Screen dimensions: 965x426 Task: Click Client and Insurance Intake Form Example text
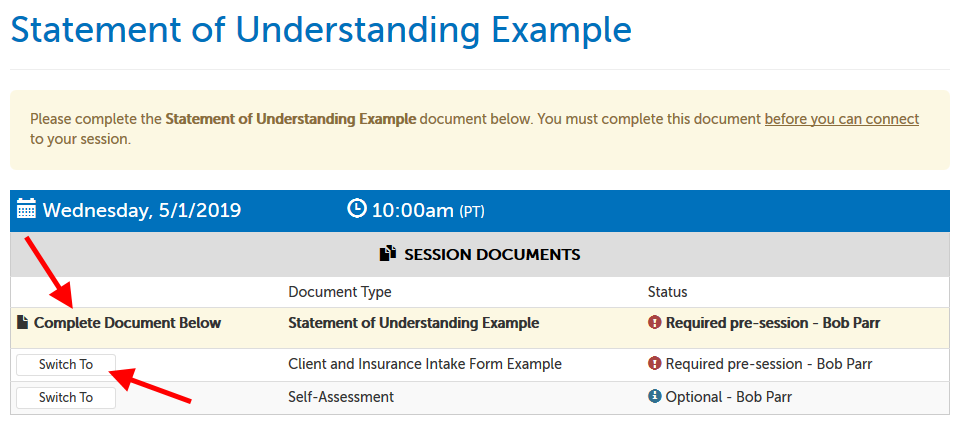pos(424,364)
